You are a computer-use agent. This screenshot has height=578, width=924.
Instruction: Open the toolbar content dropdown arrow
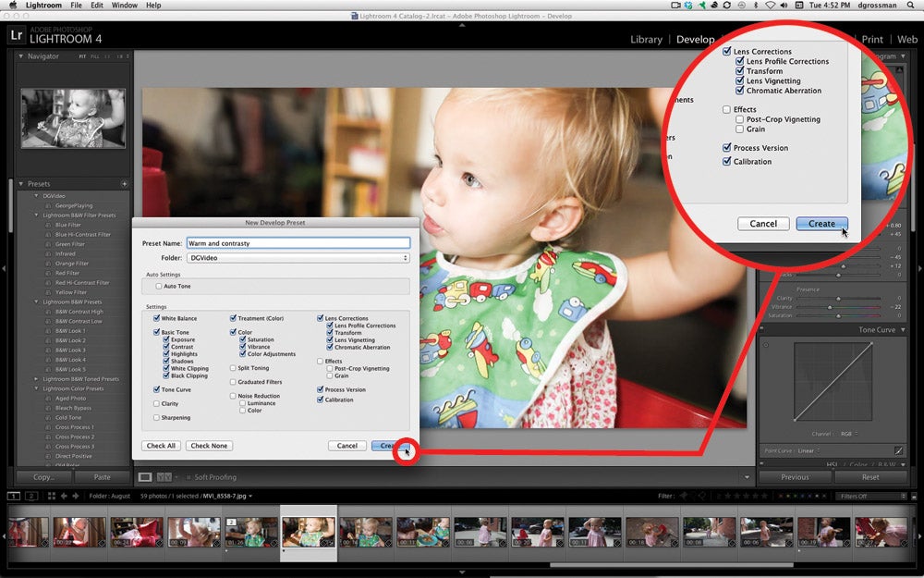click(x=747, y=477)
